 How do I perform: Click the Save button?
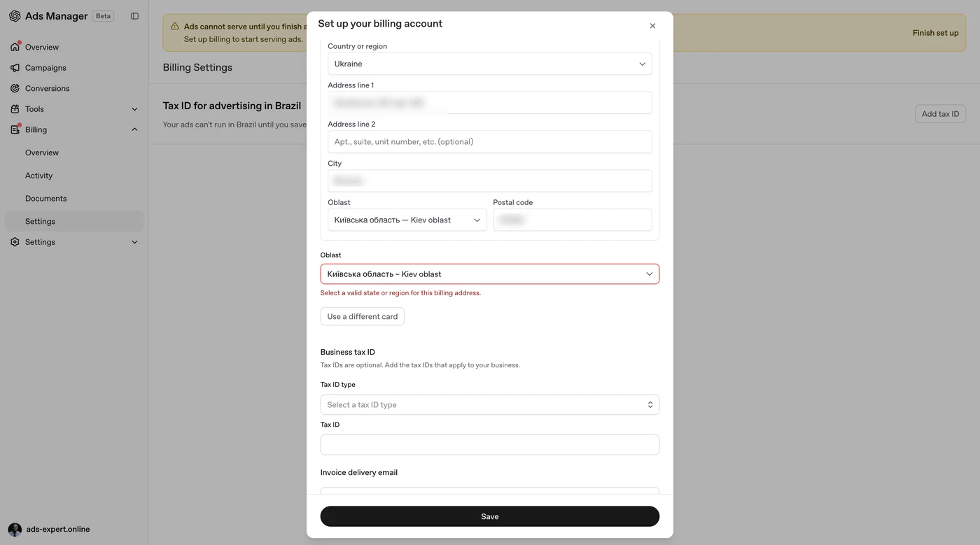(490, 516)
